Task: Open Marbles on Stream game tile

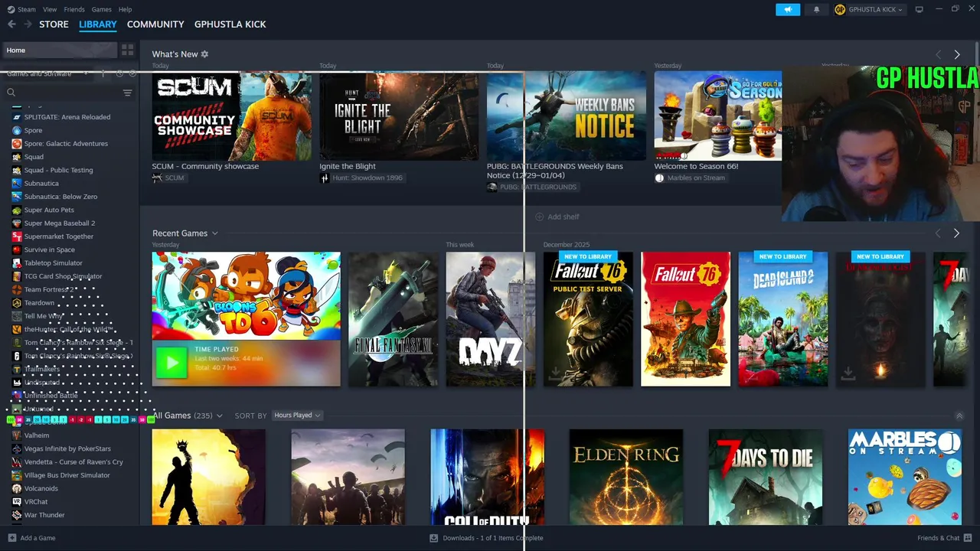Action: 904,477
